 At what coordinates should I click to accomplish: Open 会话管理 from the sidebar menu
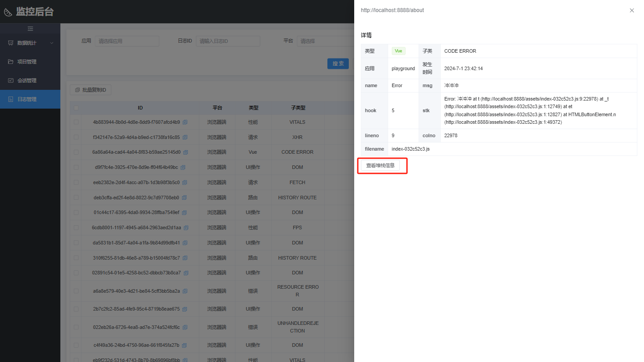point(27,80)
